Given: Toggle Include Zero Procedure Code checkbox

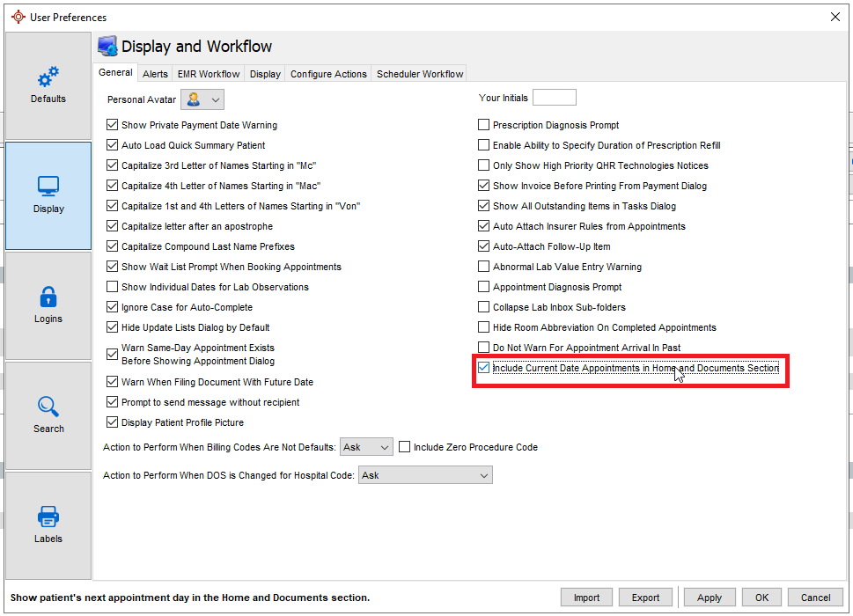Looking at the screenshot, I should [x=405, y=447].
